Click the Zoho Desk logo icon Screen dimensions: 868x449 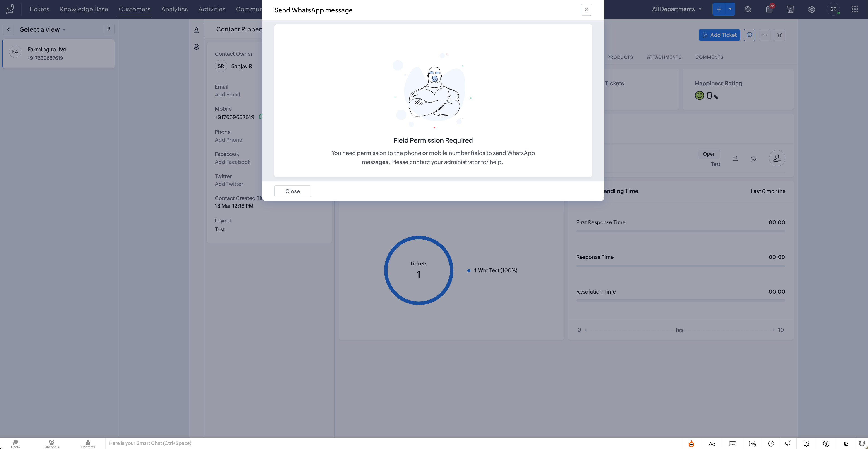(10, 9)
